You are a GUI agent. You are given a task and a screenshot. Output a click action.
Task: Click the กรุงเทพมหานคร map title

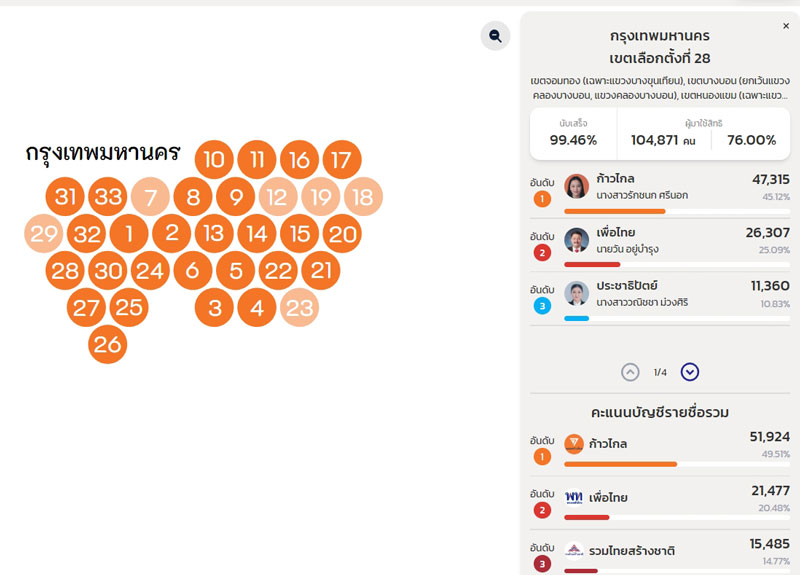[103, 153]
